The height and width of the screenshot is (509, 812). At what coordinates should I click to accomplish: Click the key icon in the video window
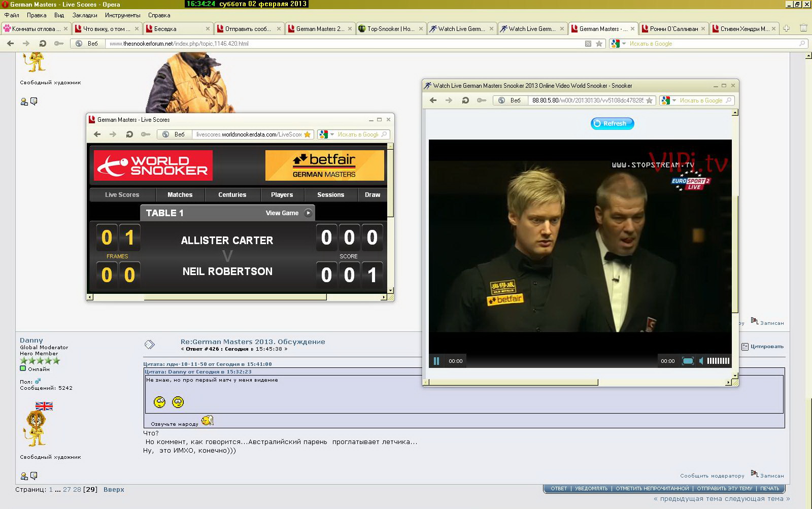(482, 100)
